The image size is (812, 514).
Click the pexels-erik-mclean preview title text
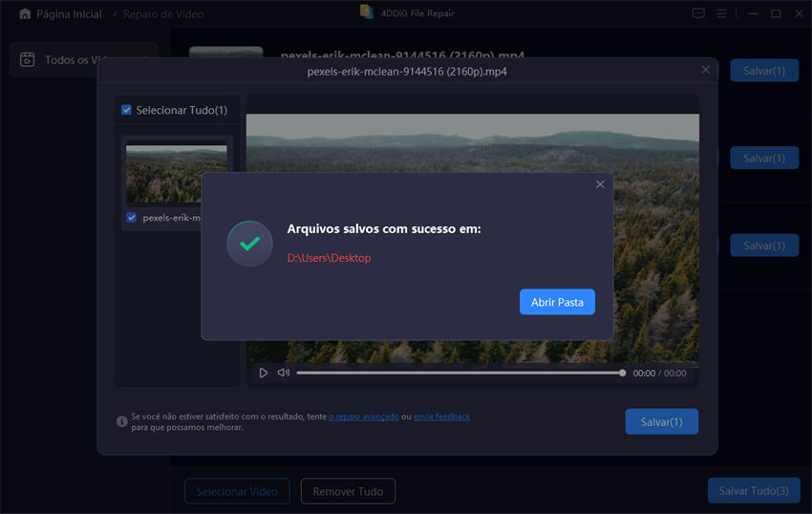click(407, 72)
